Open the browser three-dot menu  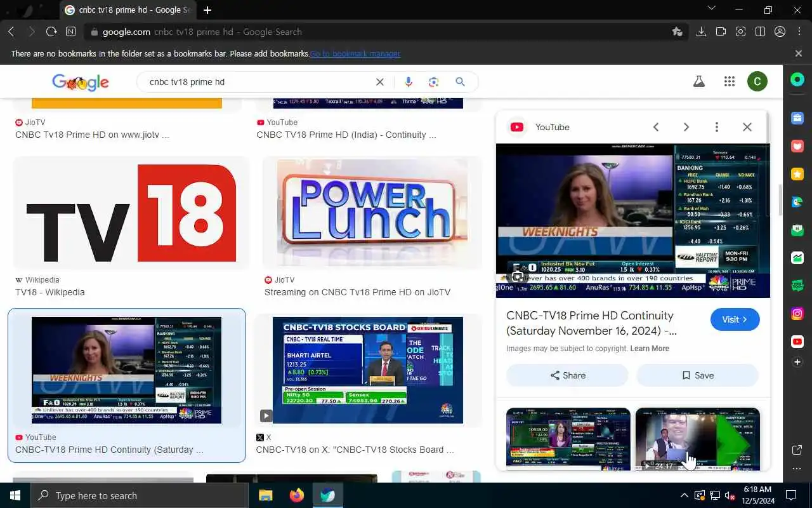799,32
